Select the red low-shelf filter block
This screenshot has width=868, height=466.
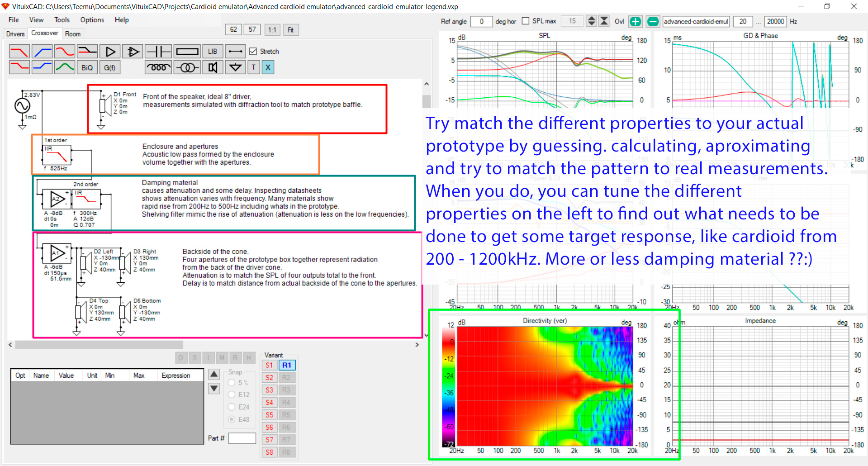tap(19, 67)
